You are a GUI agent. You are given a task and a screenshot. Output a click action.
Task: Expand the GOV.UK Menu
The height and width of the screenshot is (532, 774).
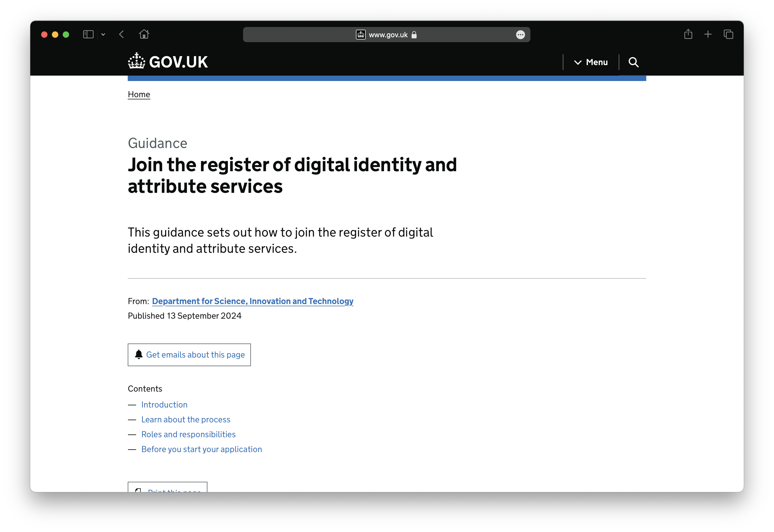click(x=591, y=62)
